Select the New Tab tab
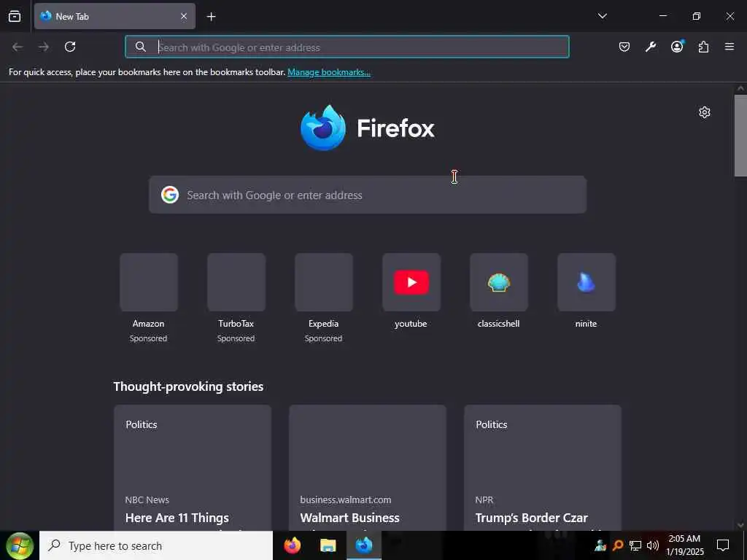 coord(115,16)
